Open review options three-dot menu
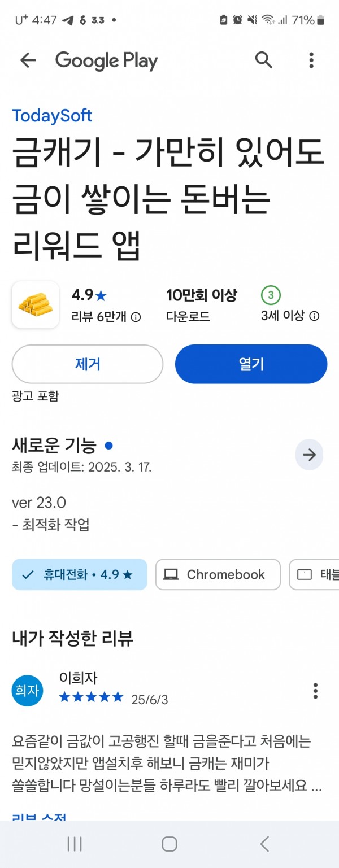Viewport: 339px width, 868px height. point(315,691)
